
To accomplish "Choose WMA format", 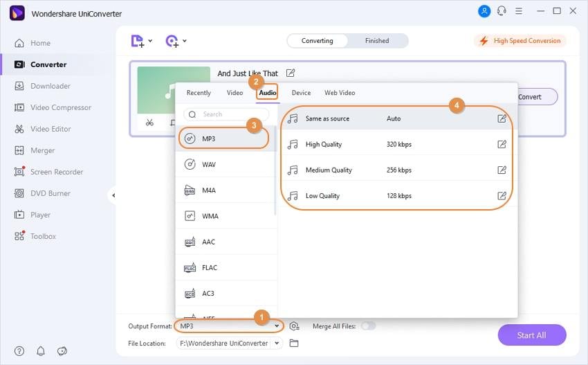I will coord(226,216).
